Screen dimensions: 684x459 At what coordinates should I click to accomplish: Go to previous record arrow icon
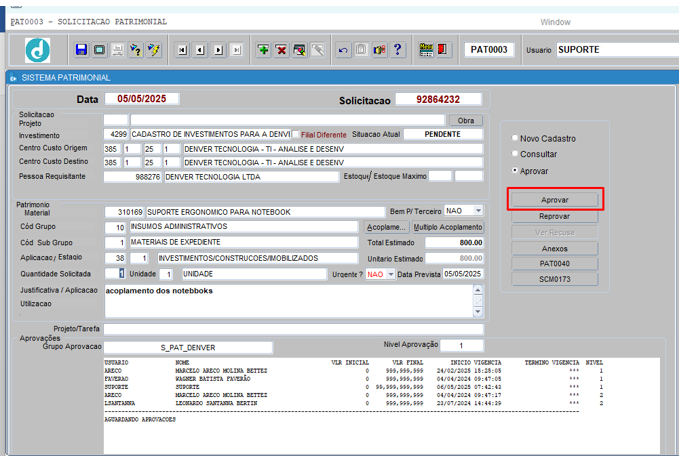(200, 50)
